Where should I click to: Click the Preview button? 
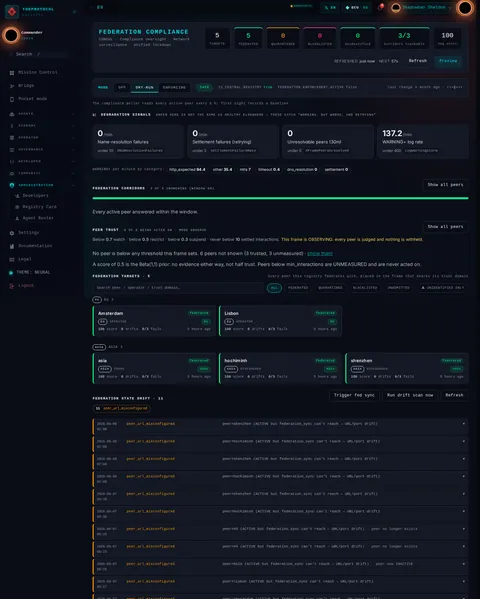pyautogui.click(x=448, y=61)
